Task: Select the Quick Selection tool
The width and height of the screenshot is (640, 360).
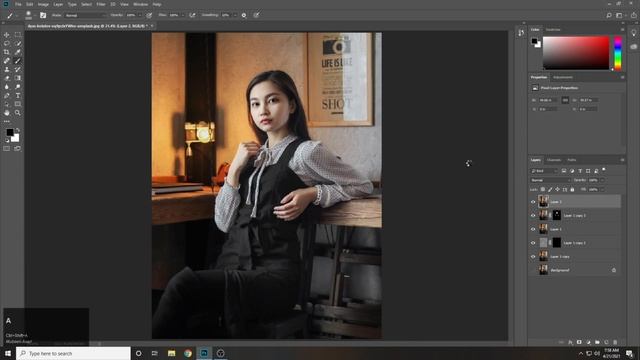Action: pyautogui.click(x=18, y=43)
